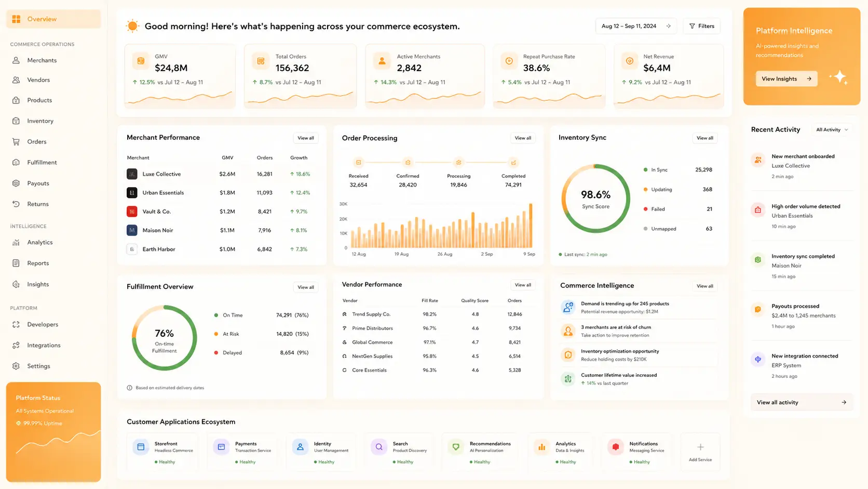Image resolution: width=868 pixels, height=489 pixels.
Task: Open the All Activity dropdown
Action: [832, 130]
